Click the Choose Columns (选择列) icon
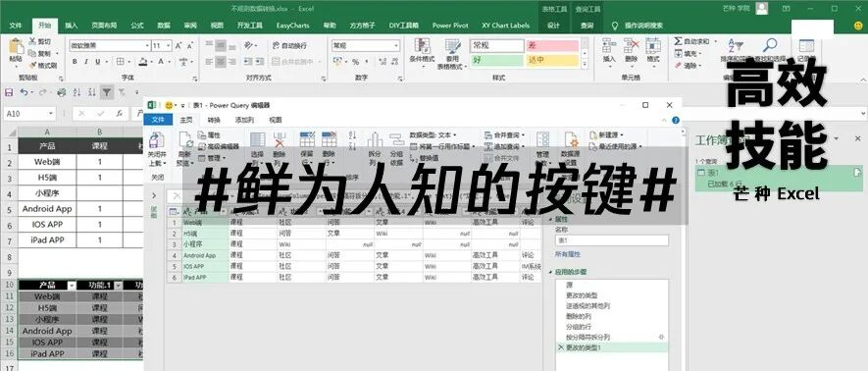 (x=257, y=139)
